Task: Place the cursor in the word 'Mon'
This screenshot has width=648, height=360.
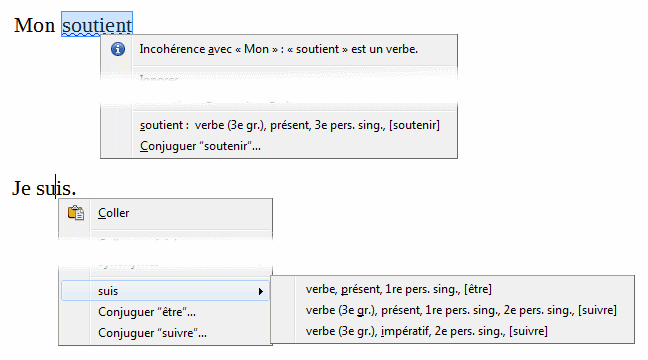Action: pyautogui.click(x=34, y=26)
